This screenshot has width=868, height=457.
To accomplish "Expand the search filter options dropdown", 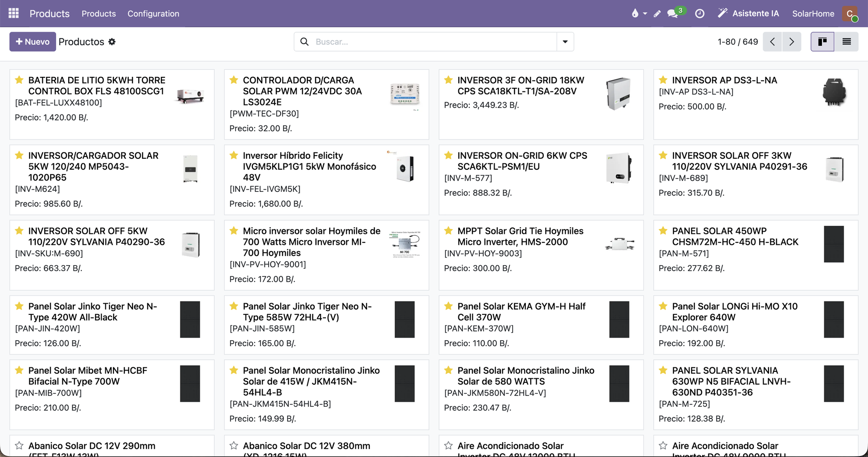I will click(x=565, y=42).
